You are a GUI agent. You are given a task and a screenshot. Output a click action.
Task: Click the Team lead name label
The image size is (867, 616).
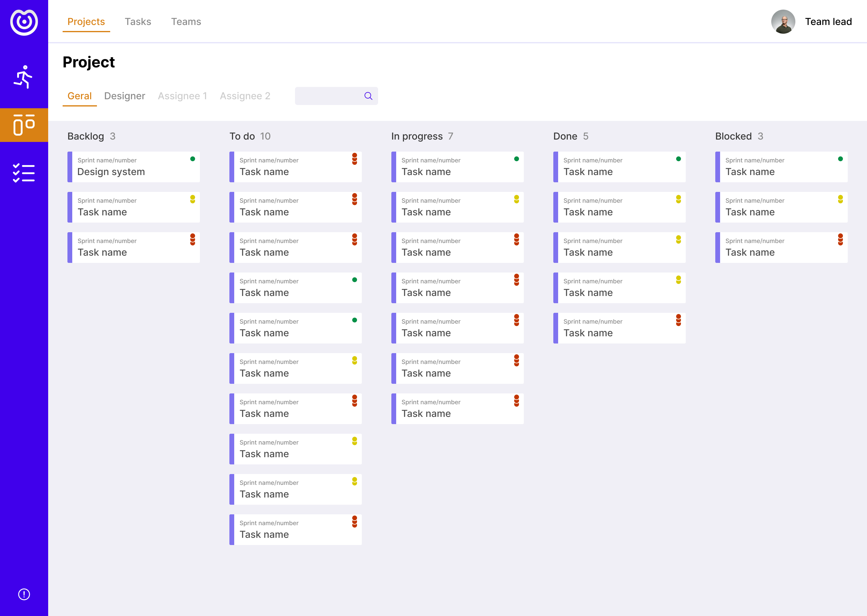(x=828, y=22)
